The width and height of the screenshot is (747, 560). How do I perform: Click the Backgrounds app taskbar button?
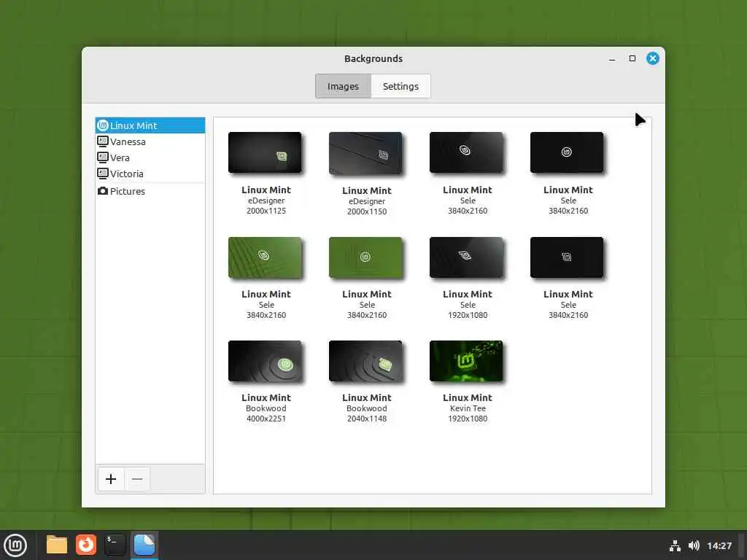144,545
